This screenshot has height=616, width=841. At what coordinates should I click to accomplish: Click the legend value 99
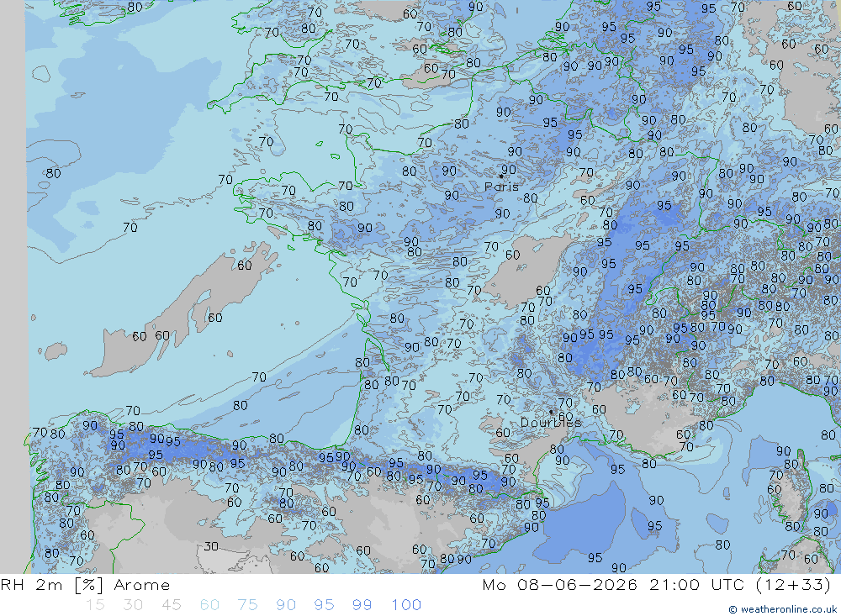point(362,605)
